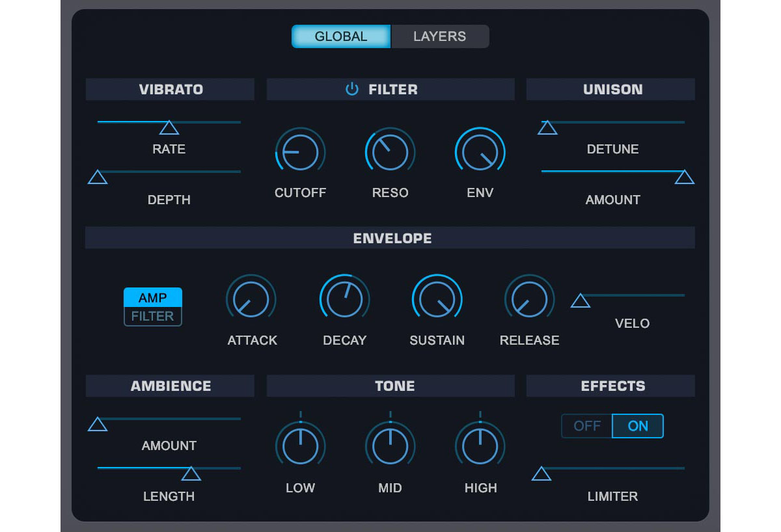The image size is (781, 532).
Task: Click the envelope SUSTAIN knob
Action: 437,299
